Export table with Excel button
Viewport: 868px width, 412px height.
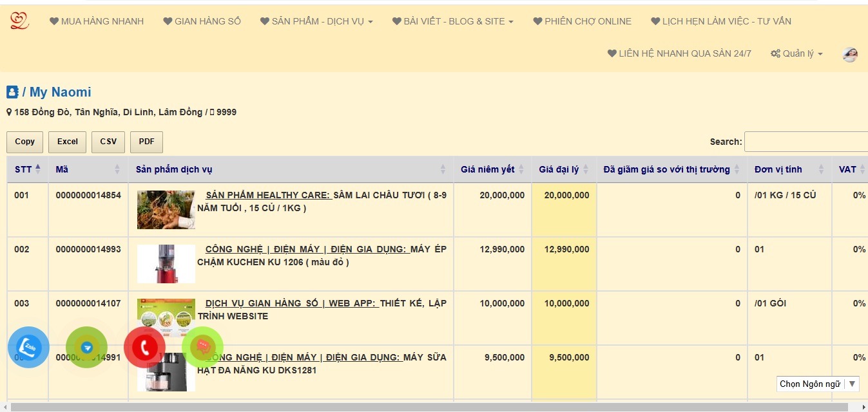click(67, 142)
